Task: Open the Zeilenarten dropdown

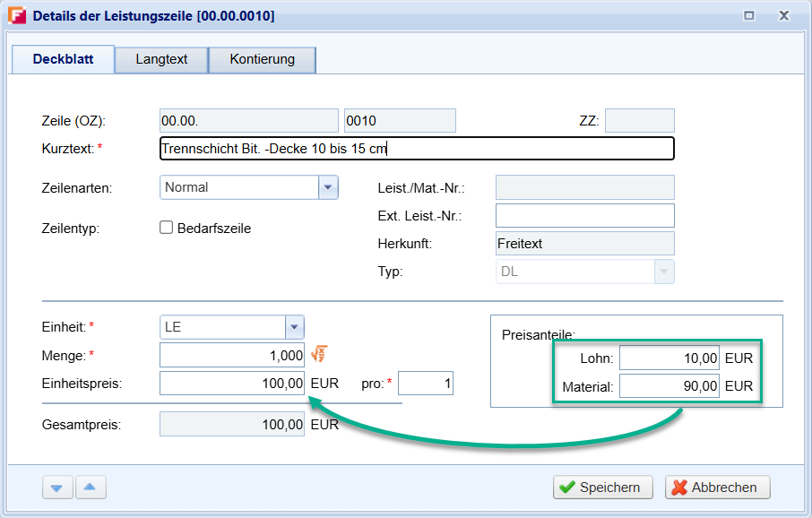Action: coord(328,187)
